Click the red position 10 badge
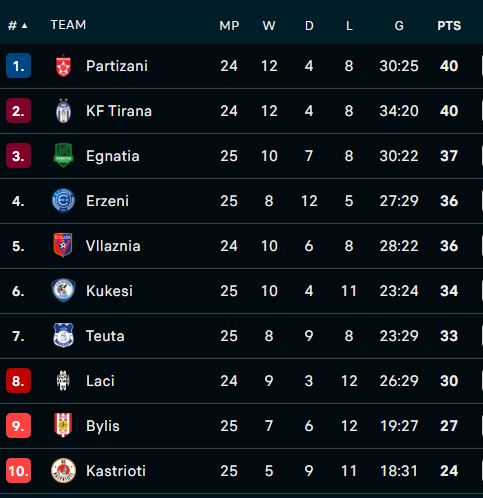This screenshot has width=483, height=498. [18, 471]
